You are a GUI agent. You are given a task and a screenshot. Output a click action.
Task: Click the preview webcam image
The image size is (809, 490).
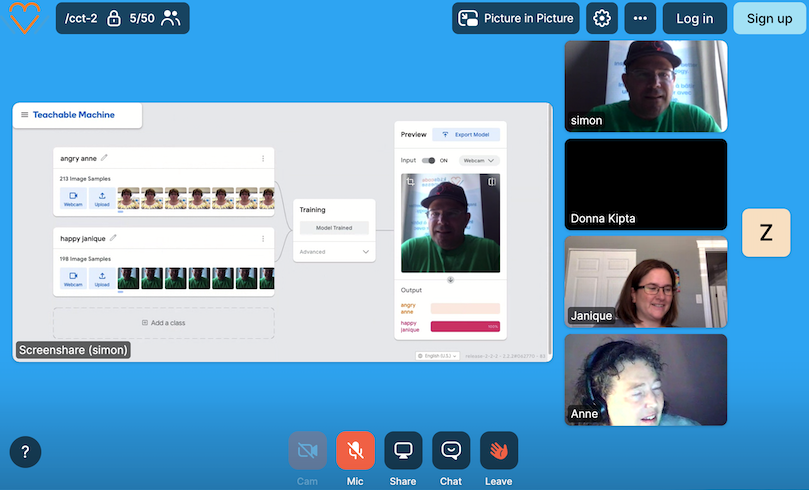coord(450,223)
